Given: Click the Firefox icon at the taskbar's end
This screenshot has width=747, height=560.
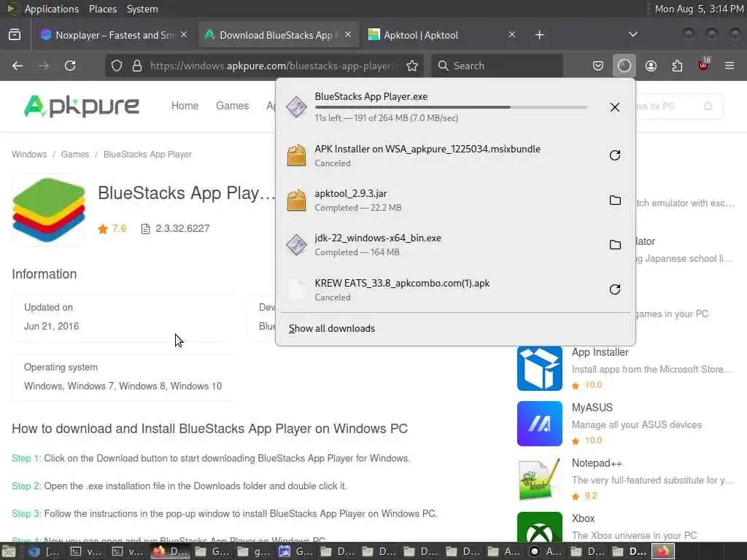Looking at the screenshot, I should click(662, 551).
